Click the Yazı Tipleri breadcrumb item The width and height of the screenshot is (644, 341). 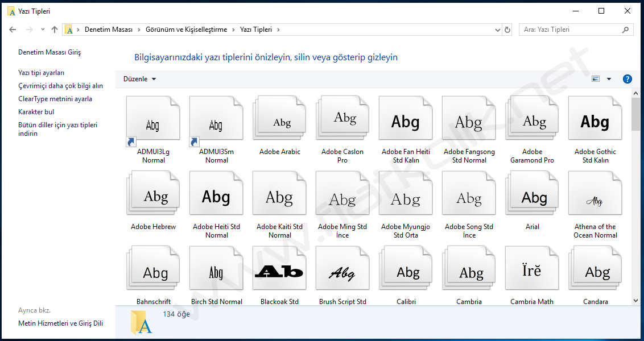coord(256,30)
